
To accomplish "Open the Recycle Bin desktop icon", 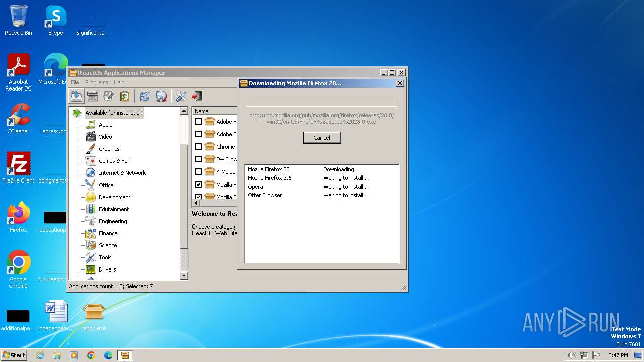I will pyautogui.click(x=18, y=20).
